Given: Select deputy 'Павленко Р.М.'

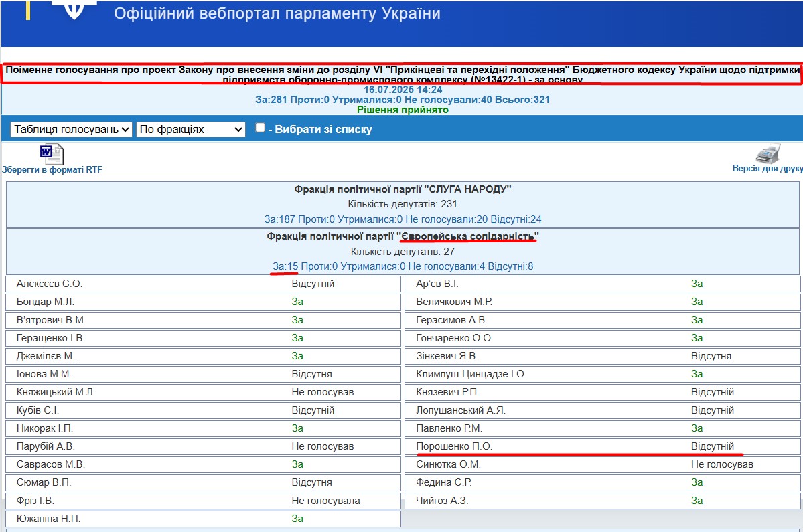Looking at the screenshot, I should tap(449, 429).
